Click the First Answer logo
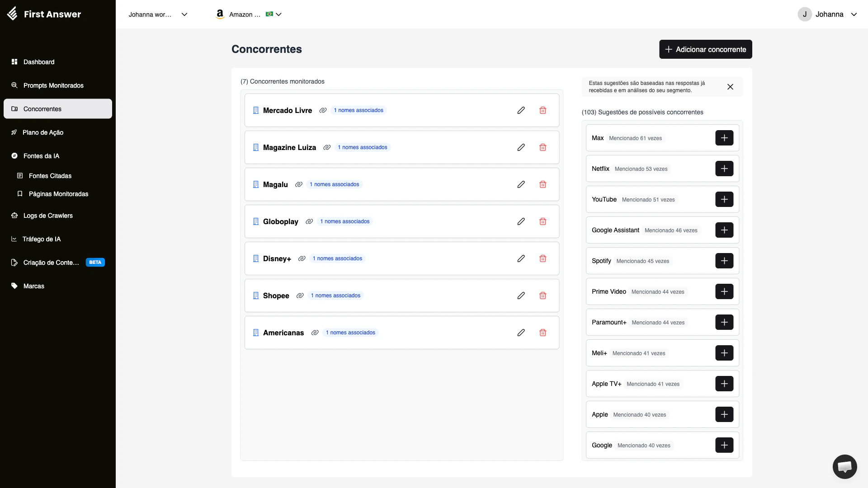The height and width of the screenshot is (488, 868). [44, 14]
